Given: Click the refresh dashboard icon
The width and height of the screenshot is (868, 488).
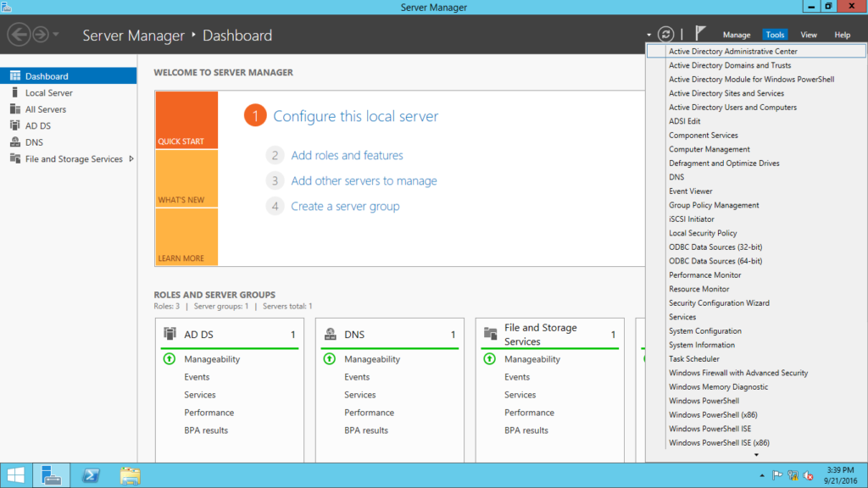Looking at the screenshot, I should point(666,35).
